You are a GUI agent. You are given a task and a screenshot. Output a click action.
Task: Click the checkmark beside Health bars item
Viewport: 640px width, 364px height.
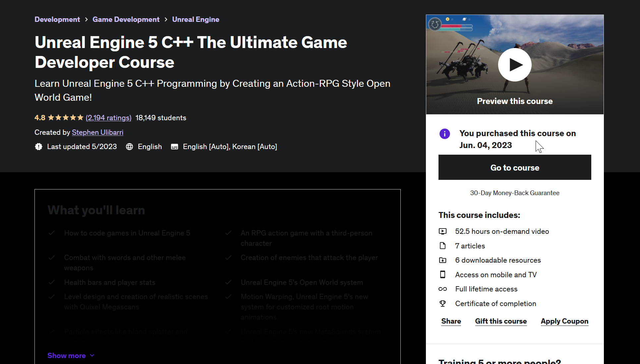pos(52,282)
